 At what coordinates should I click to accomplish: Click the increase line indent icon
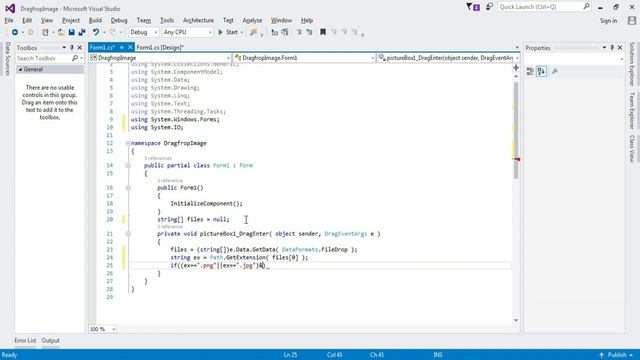(x=285, y=32)
